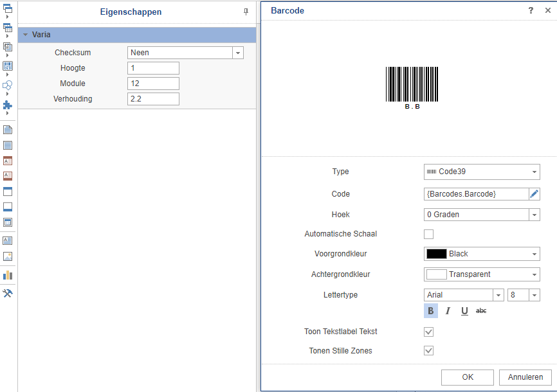Uncheck the Toon Tekstlabel Tekst checkbox
The image size is (557, 392).
[x=429, y=332]
